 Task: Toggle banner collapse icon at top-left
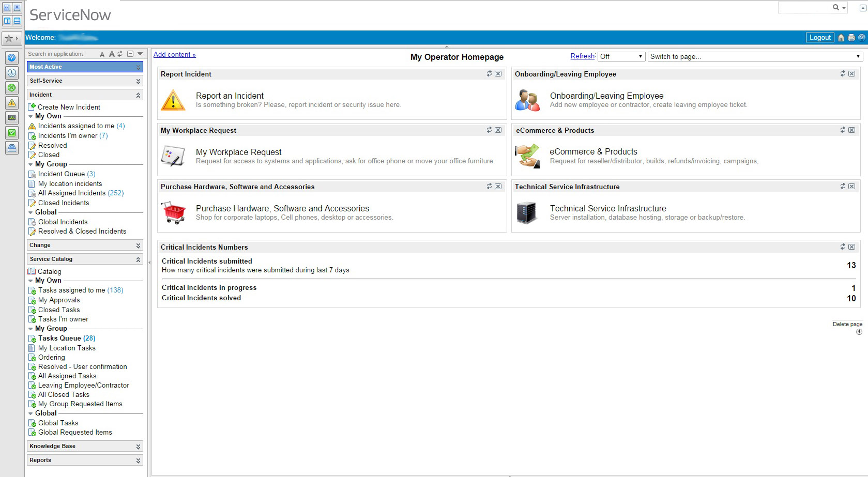coord(17,8)
